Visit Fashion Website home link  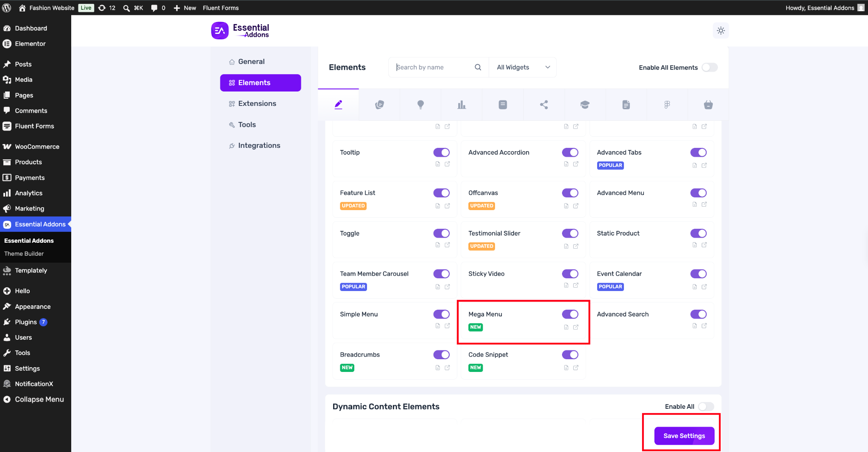tap(47, 8)
